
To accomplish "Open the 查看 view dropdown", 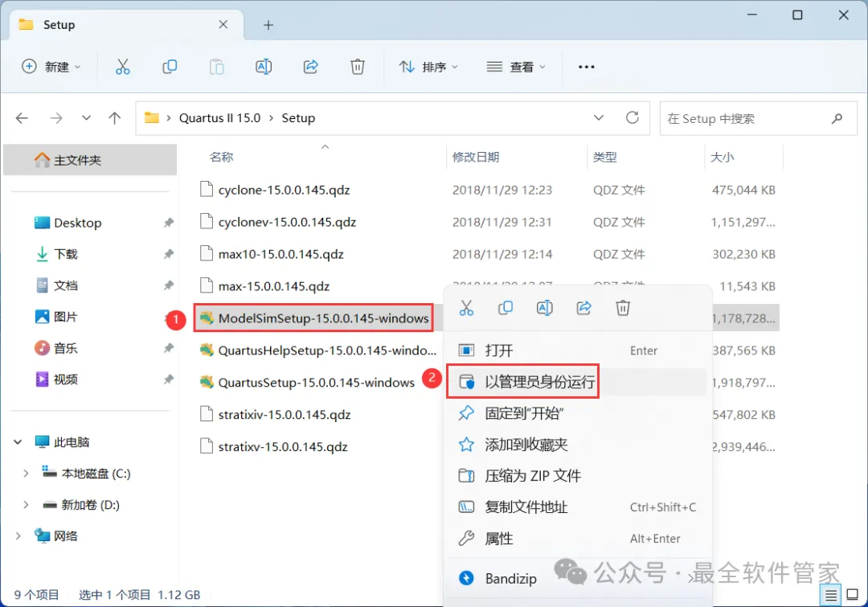I will tap(516, 67).
